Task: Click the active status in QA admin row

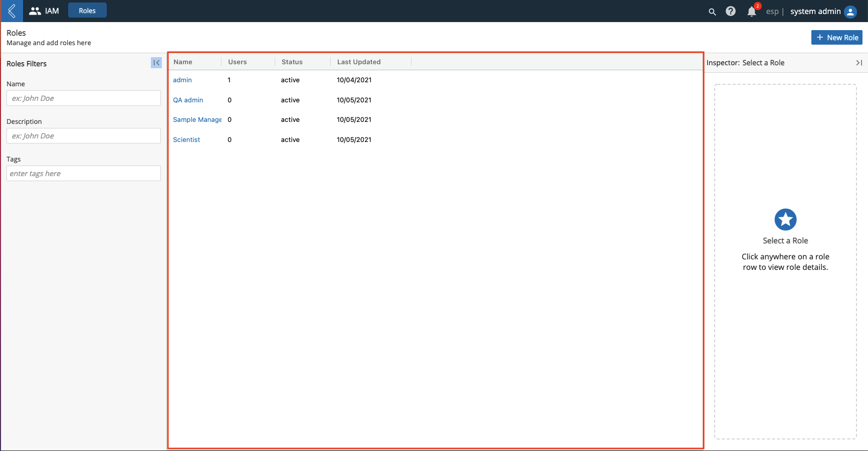Action: point(290,100)
